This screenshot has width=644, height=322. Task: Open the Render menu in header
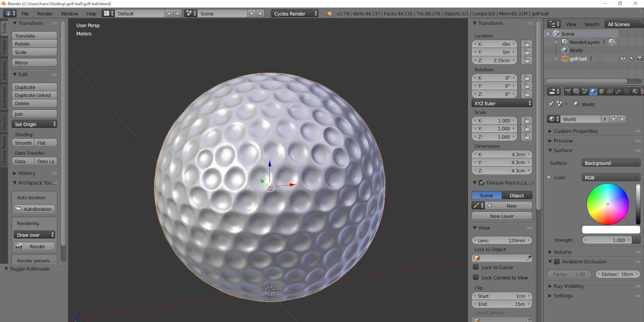point(45,14)
